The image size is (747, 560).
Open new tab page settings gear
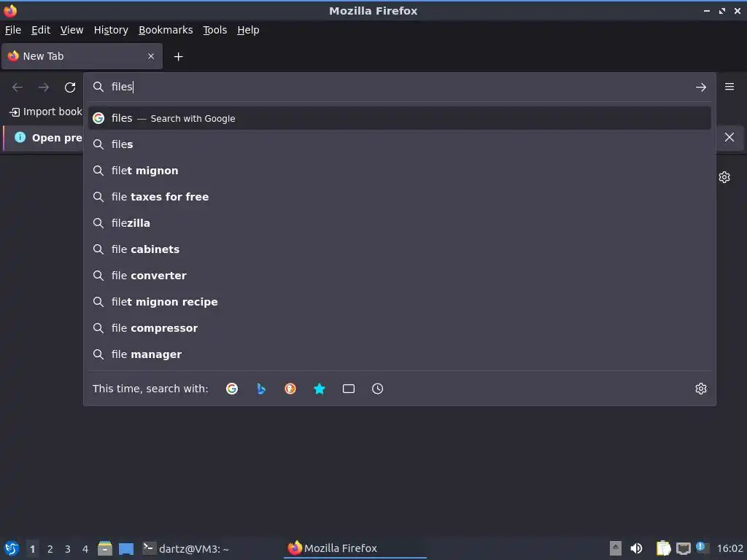(724, 177)
